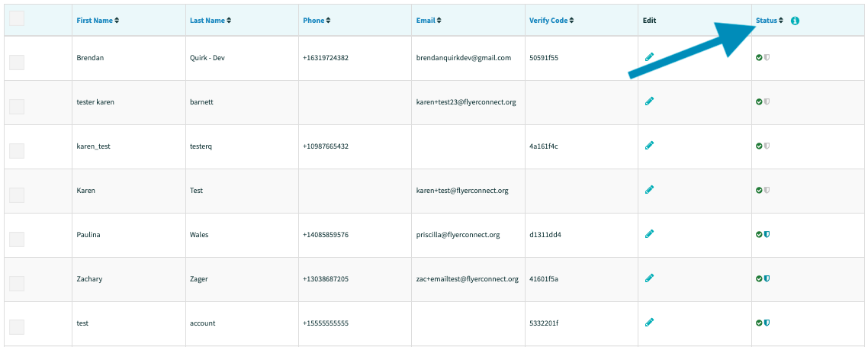Click edit pencil for Zachary Zager

(649, 278)
